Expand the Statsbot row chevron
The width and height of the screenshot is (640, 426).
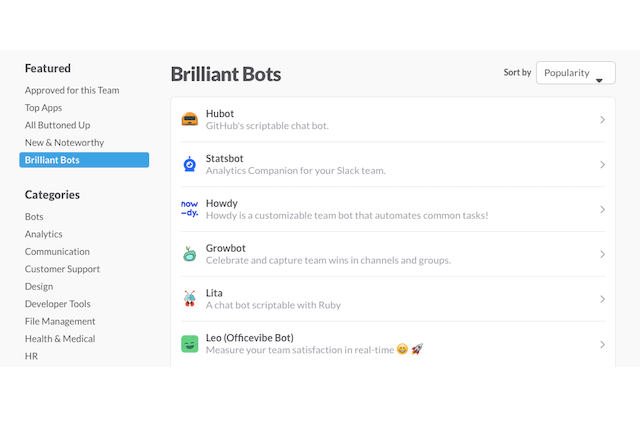[602, 164]
